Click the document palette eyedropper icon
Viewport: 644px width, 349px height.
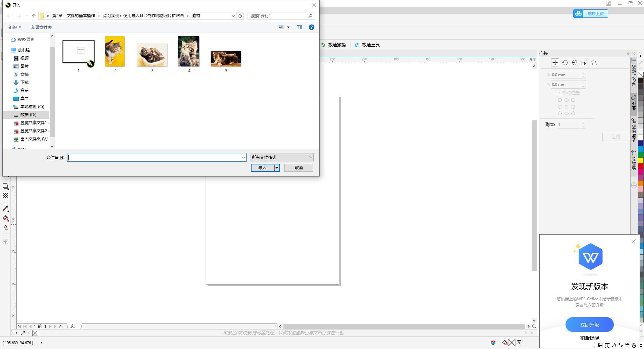pyautogui.click(x=23, y=333)
